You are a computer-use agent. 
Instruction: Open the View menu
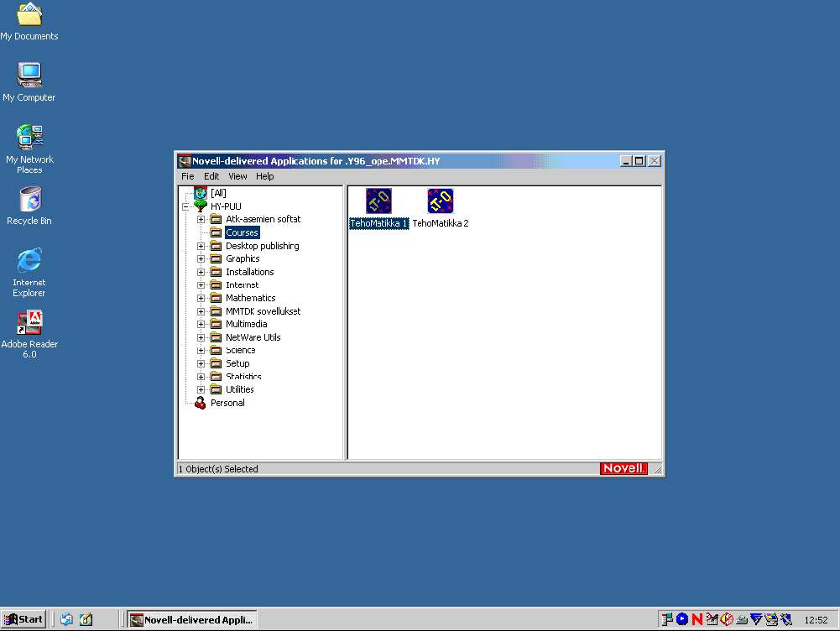237,176
